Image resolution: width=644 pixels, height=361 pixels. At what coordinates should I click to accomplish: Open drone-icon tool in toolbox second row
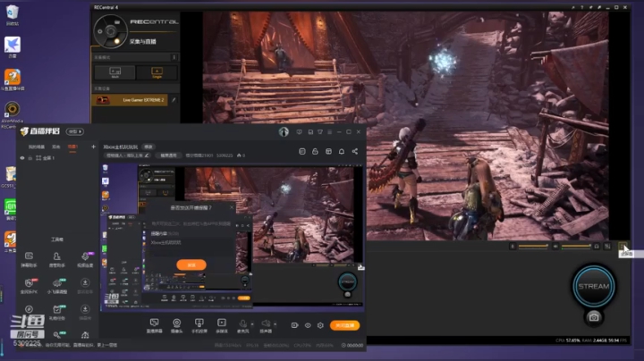point(56,286)
